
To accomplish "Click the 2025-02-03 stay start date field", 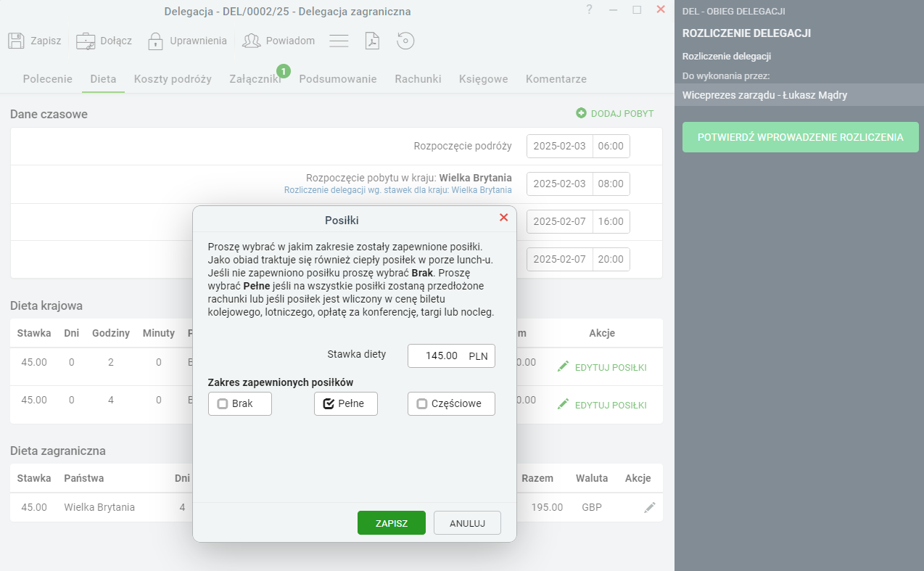I will (x=559, y=184).
